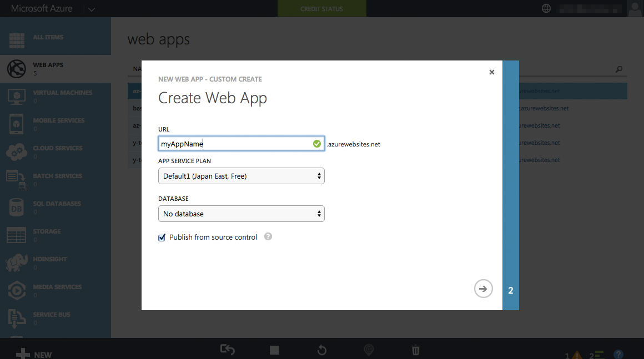Select the Media Services menu label
This screenshot has height=359, width=644.
click(57, 287)
